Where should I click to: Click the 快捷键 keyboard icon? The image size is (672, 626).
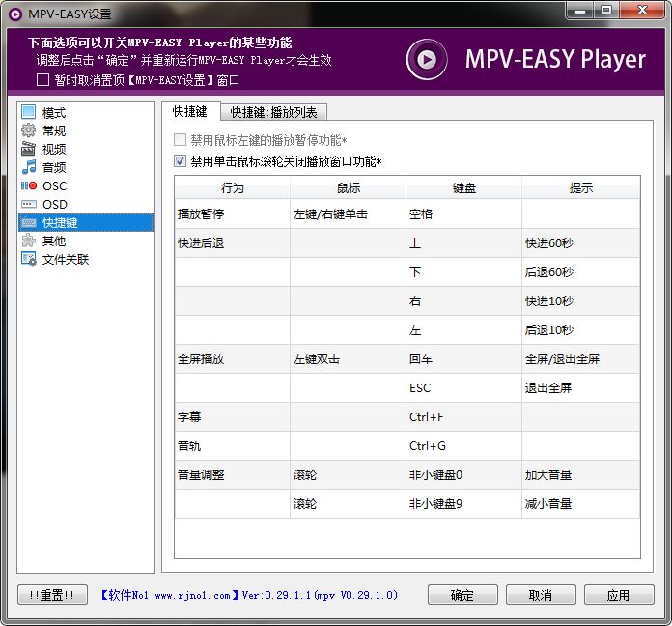(x=28, y=222)
